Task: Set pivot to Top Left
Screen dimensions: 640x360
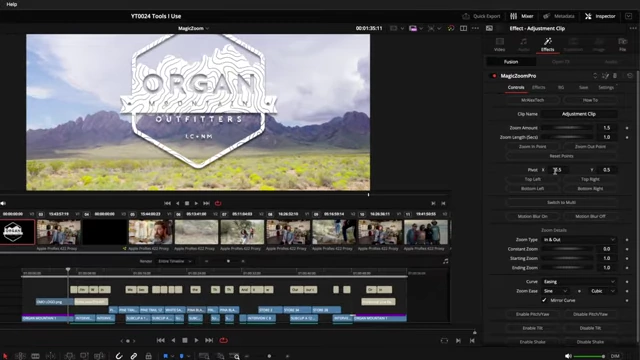Action: pos(533,179)
